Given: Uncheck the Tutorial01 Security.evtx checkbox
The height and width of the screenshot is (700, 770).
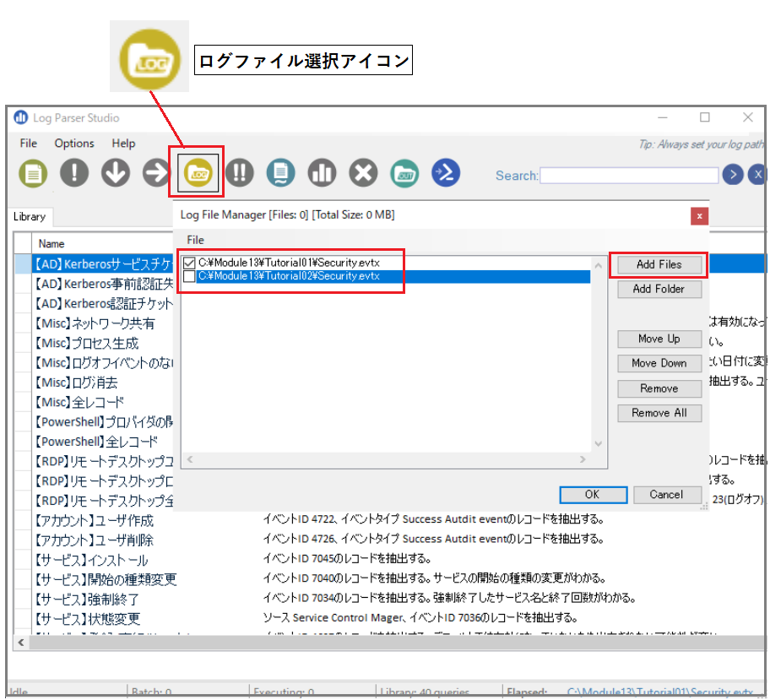Looking at the screenshot, I should (x=189, y=263).
